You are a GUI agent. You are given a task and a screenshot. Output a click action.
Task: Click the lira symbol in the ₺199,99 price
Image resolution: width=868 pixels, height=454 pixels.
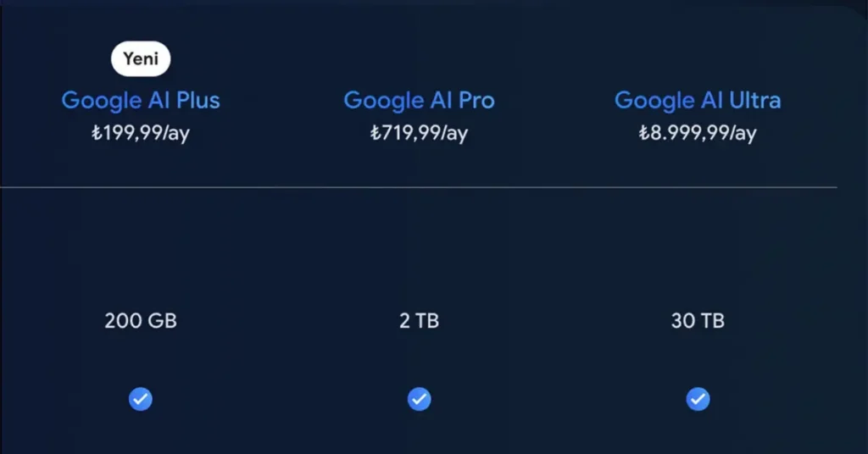pos(97,134)
